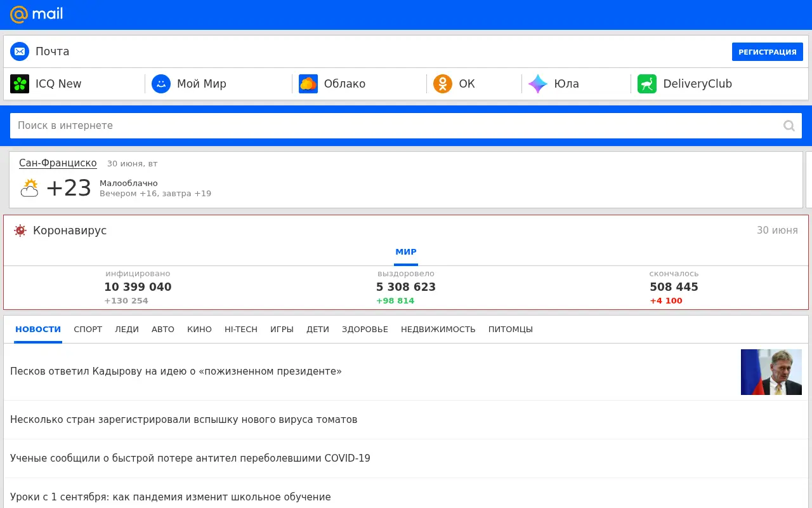Open the ICQ New flower icon
Screen dimensions: 812x508
click(20, 84)
